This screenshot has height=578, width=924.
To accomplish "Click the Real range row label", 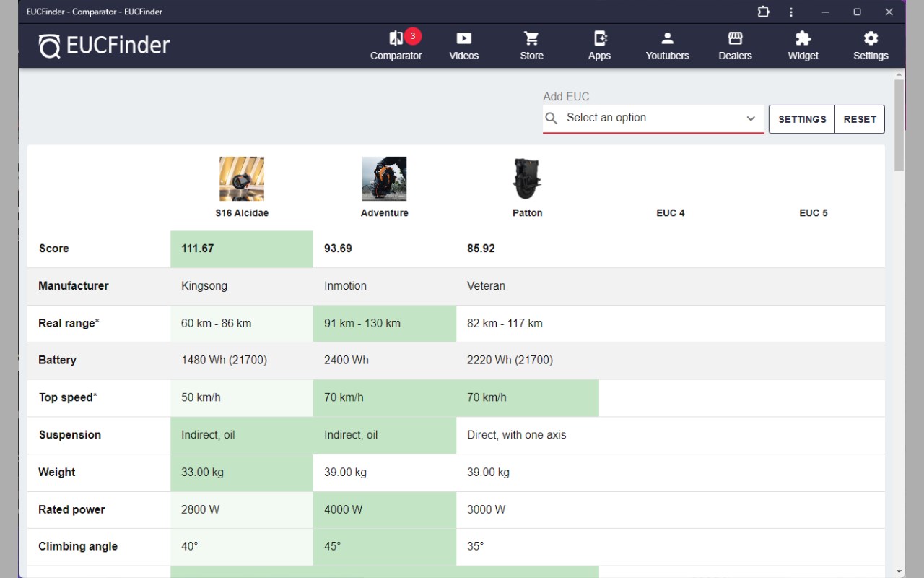I will point(69,323).
